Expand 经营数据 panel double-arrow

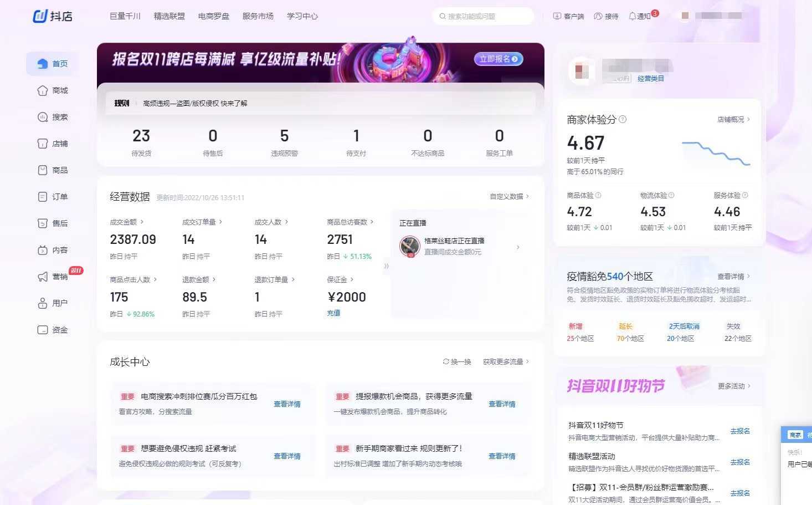pos(386,266)
